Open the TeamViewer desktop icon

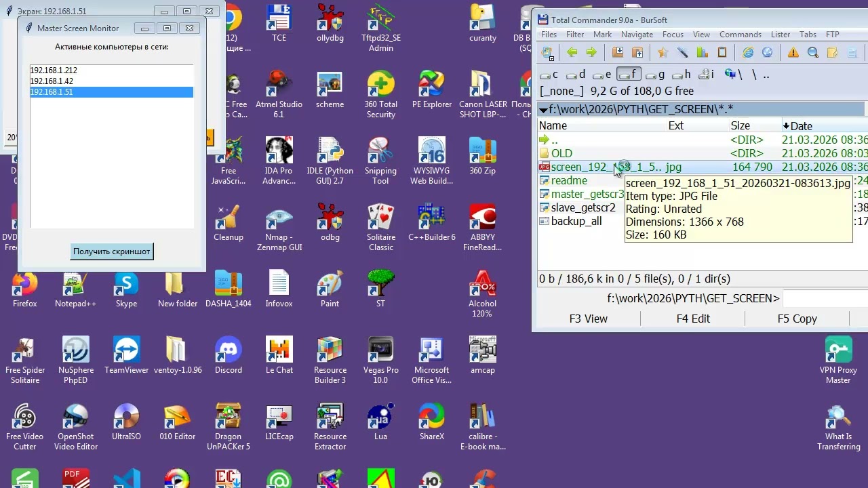126,356
